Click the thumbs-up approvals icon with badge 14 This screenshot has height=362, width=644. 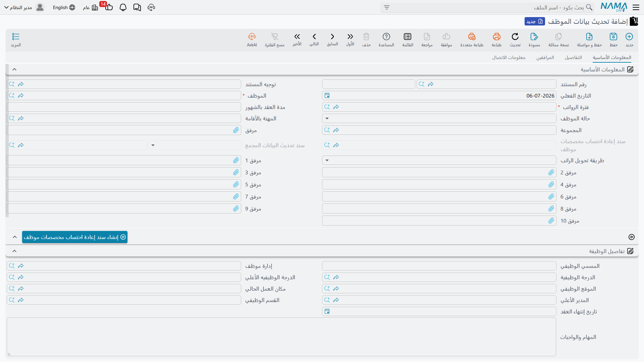click(109, 7)
